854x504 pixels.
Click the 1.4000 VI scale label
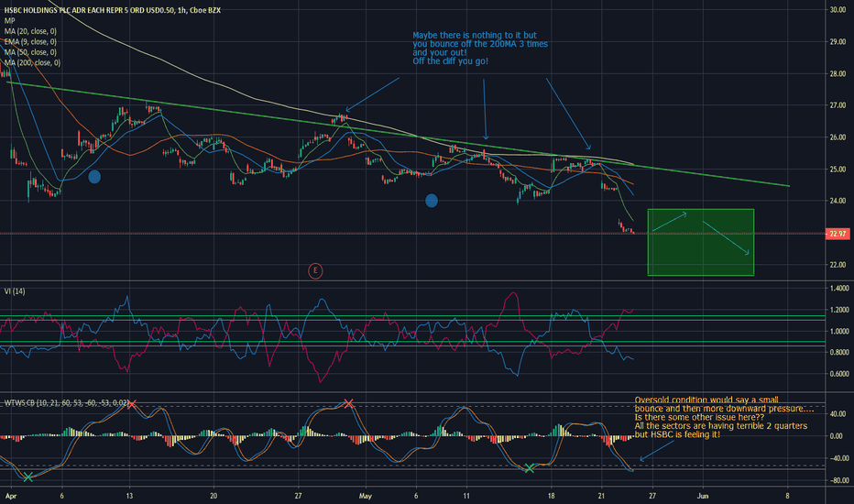[x=838, y=289]
